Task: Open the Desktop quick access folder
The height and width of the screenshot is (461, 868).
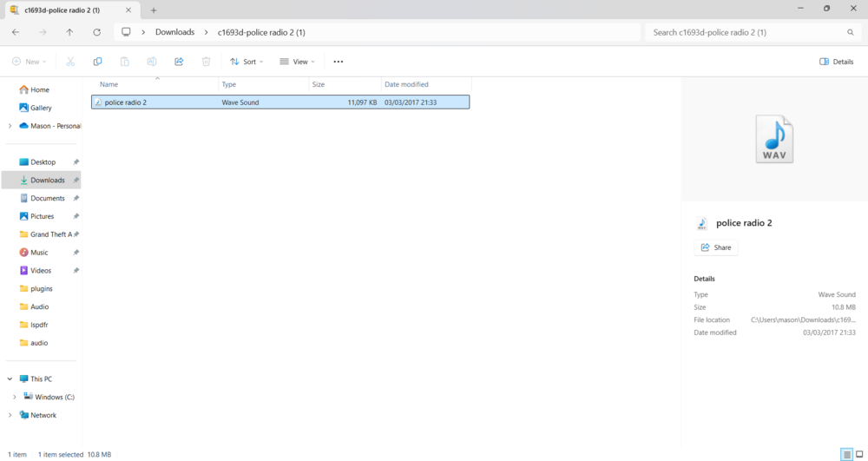Action: (42, 162)
